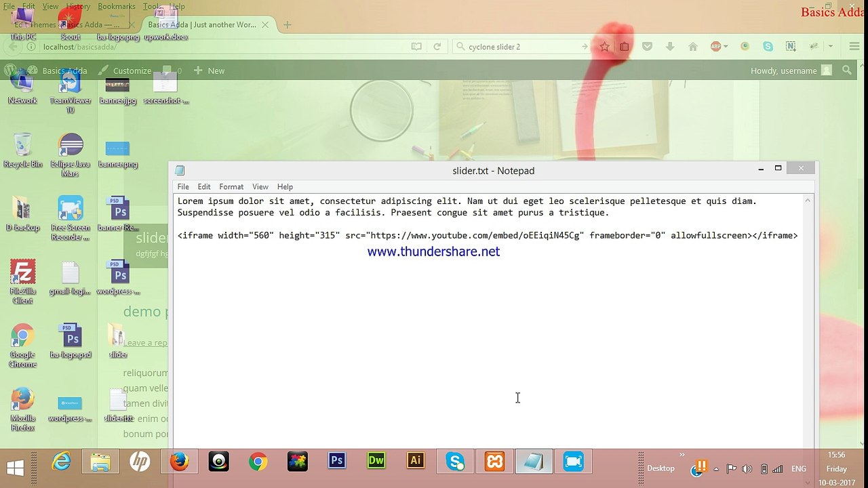Switch to Notepad on the taskbar
The width and height of the screenshot is (868, 488).
[534, 462]
